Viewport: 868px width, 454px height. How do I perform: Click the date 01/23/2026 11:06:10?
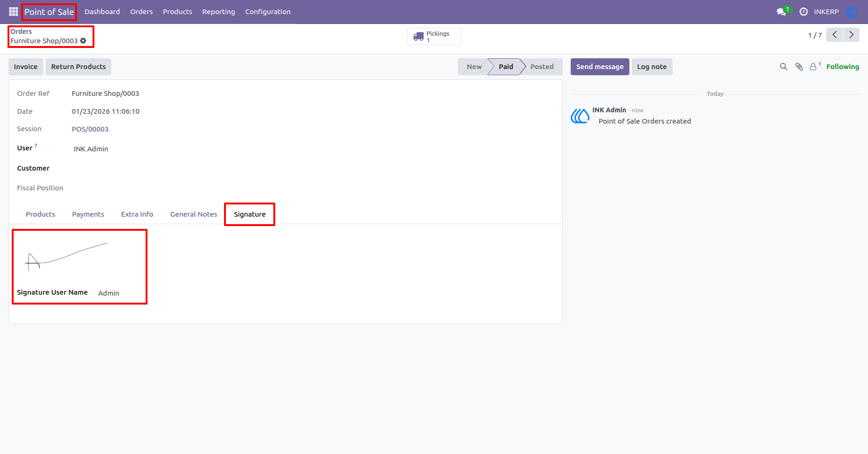106,111
